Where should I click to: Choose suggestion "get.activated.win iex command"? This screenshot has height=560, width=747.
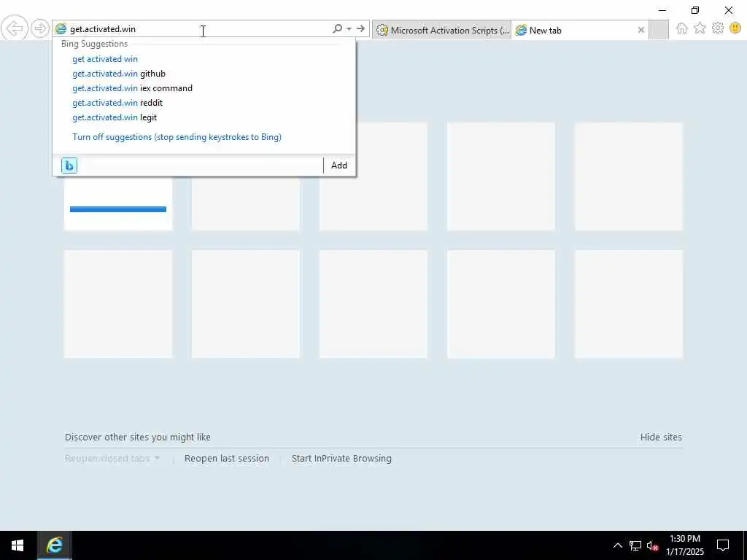[133, 88]
